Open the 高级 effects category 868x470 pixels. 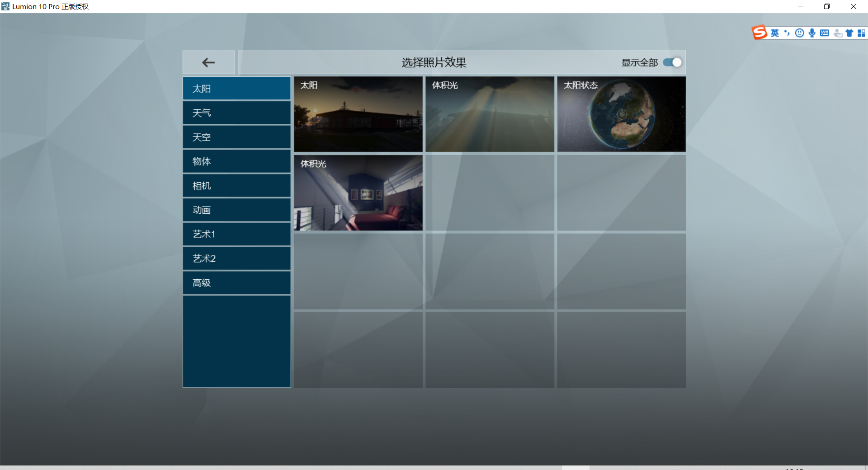[236, 282]
